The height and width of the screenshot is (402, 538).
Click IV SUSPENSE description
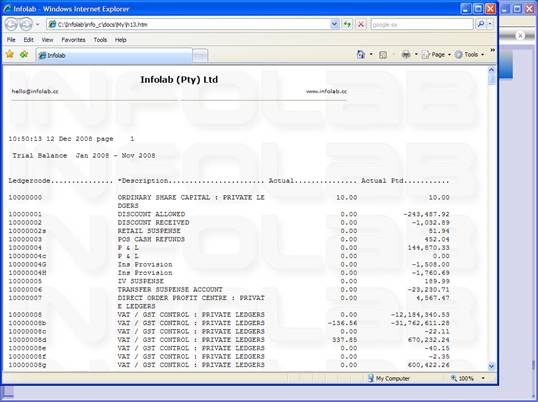click(x=141, y=281)
